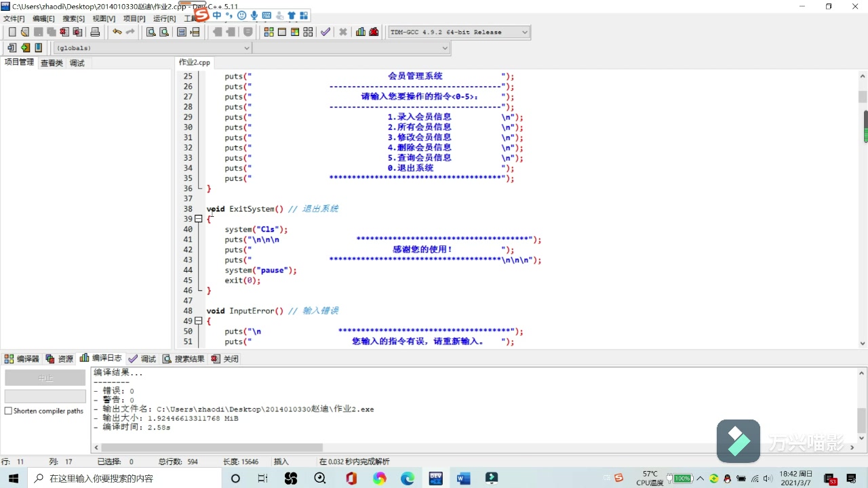Click the Sogou 中 language mode indicator
Image resolution: width=868 pixels, height=488 pixels.
click(217, 15)
